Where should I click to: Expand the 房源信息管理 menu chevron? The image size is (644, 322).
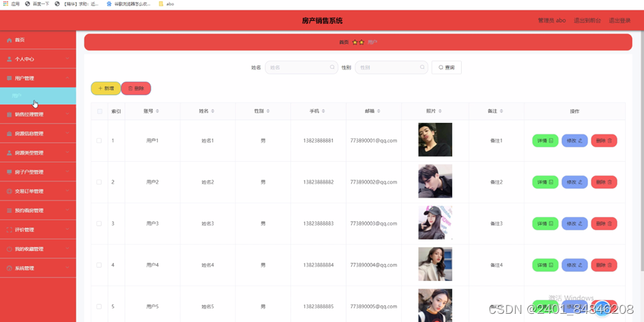point(68,134)
